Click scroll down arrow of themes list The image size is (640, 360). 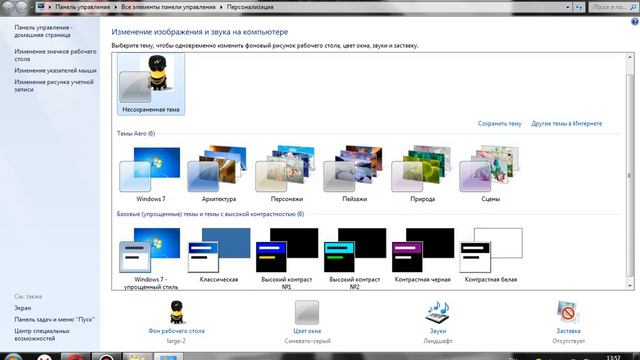pyautogui.click(x=630, y=286)
